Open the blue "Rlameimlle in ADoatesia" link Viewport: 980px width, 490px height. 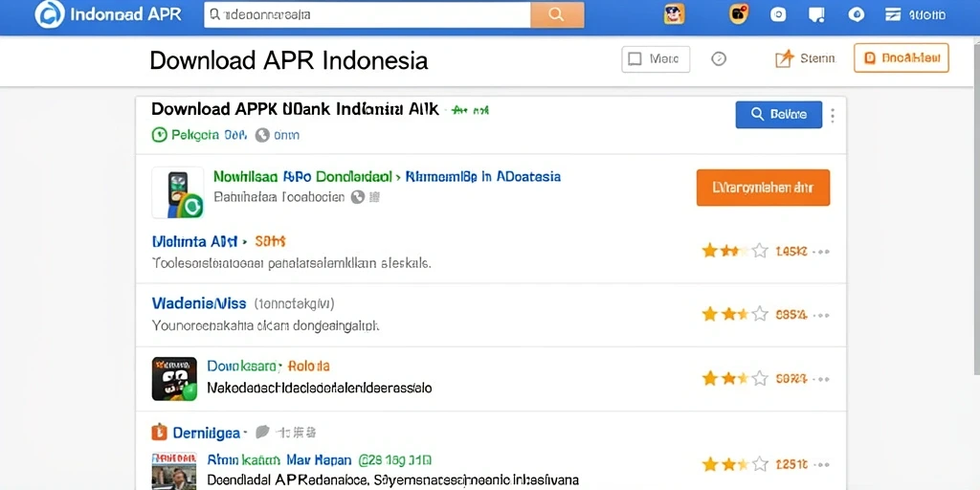(482, 176)
